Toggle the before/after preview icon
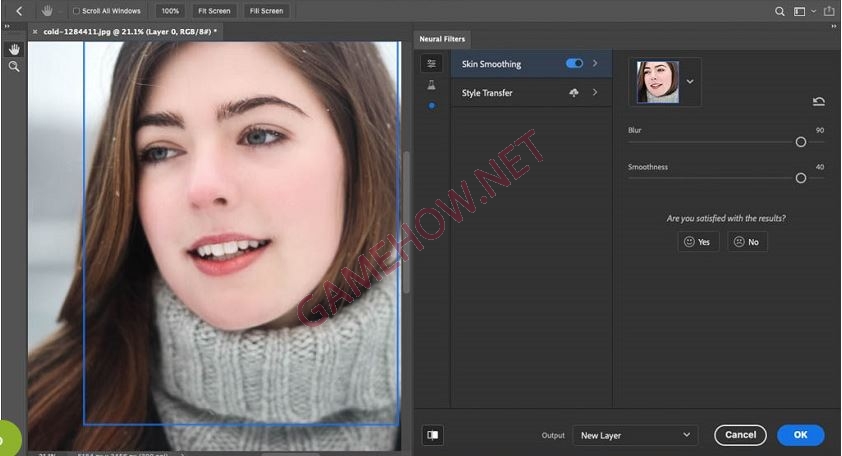Screen dimensions: 842x456 pyautogui.click(x=432, y=435)
